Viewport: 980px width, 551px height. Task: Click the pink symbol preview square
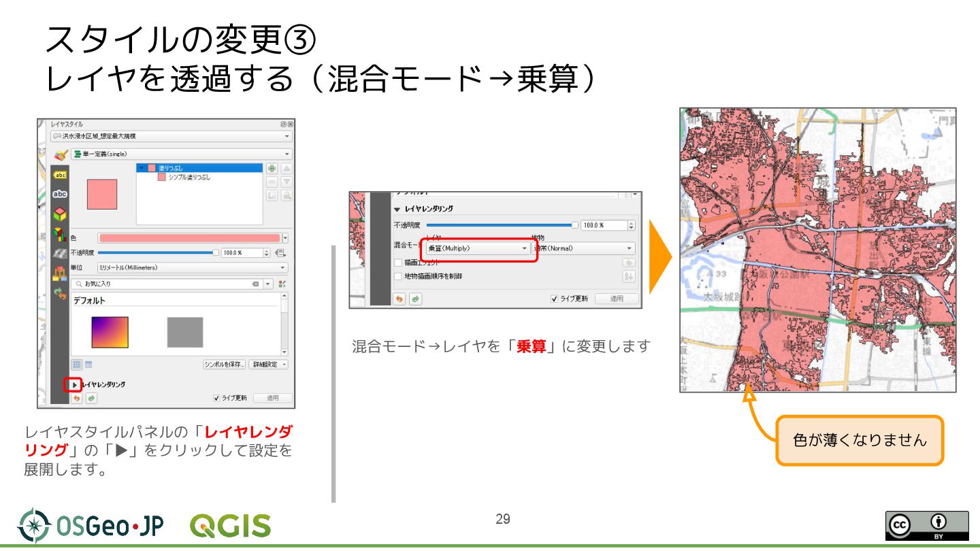pyautogui.click(x=102, y=195)
